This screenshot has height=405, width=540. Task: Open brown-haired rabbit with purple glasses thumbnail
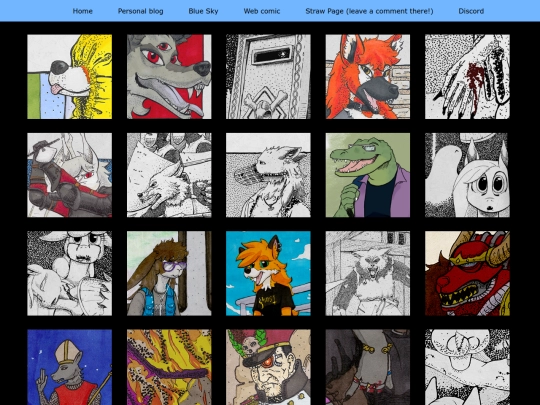pyautogui.click(x=169, y=273)
